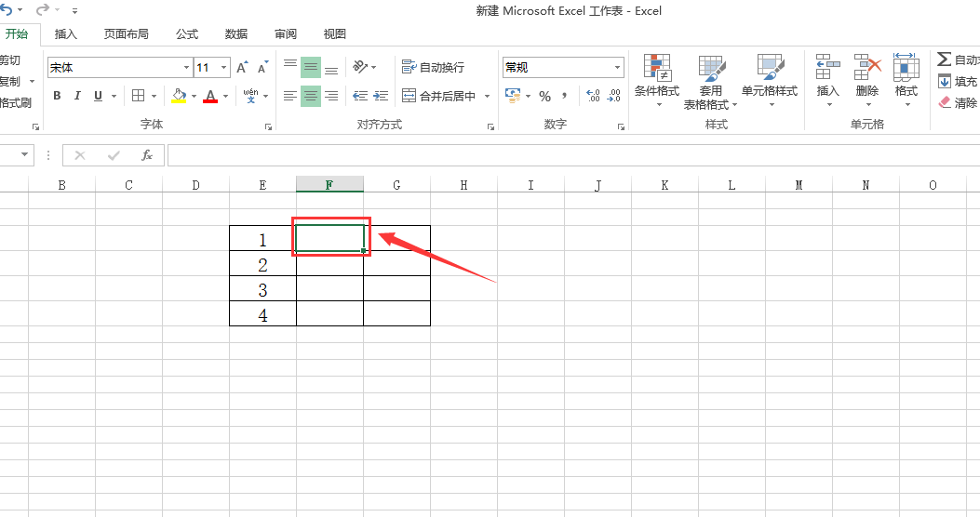
Task: Open the font name dropdown (宋体)
Action: point(186,68)
